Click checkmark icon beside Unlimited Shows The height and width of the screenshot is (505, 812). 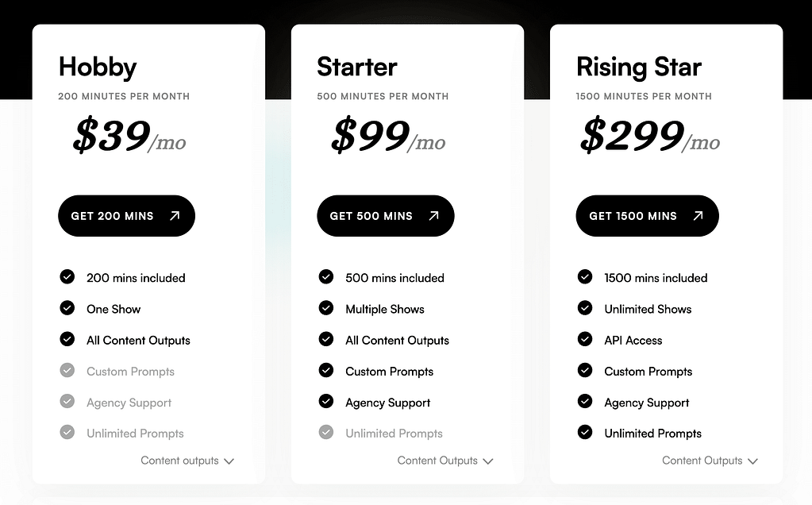[x=585, y=308]
